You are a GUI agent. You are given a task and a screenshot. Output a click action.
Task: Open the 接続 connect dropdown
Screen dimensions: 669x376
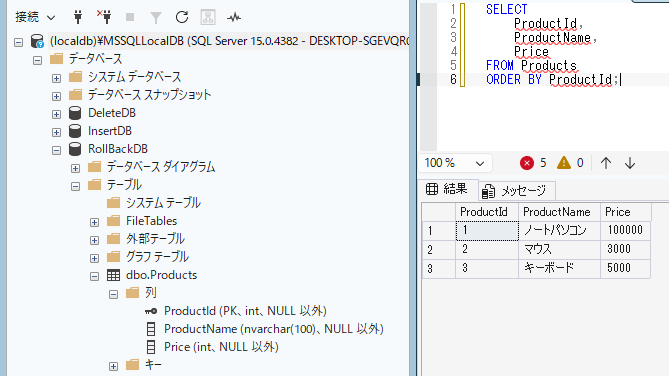click(35, 17)
